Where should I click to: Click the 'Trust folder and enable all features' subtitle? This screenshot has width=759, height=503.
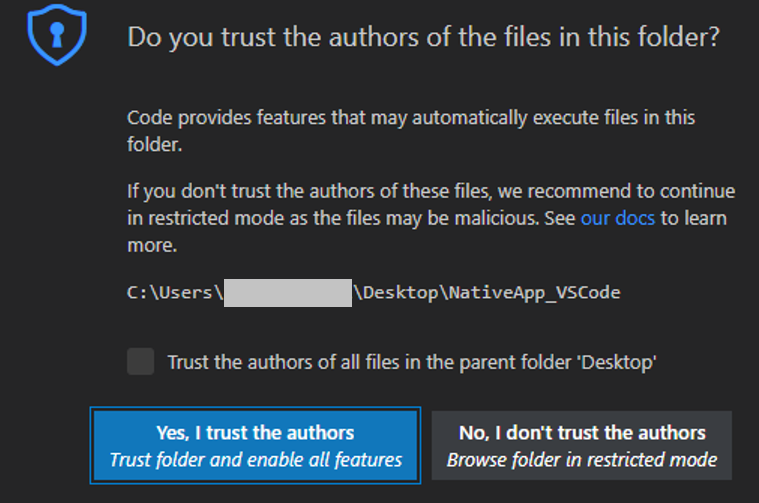[255, 460]
